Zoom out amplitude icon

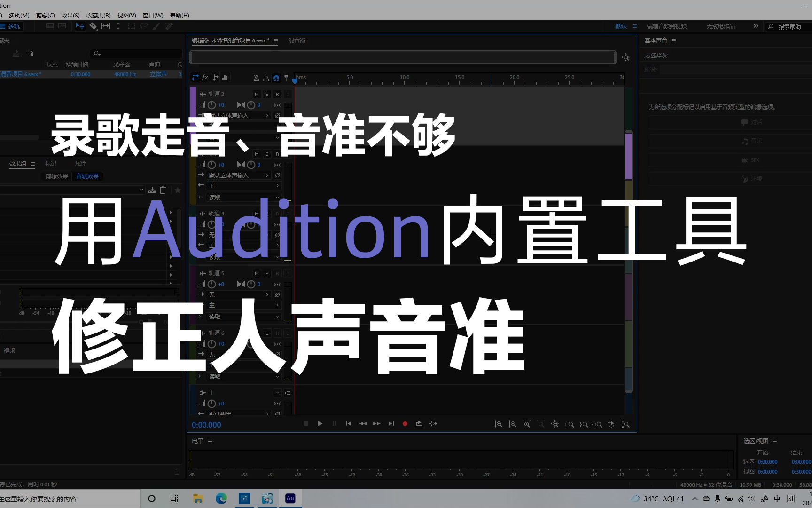[513, 424]
